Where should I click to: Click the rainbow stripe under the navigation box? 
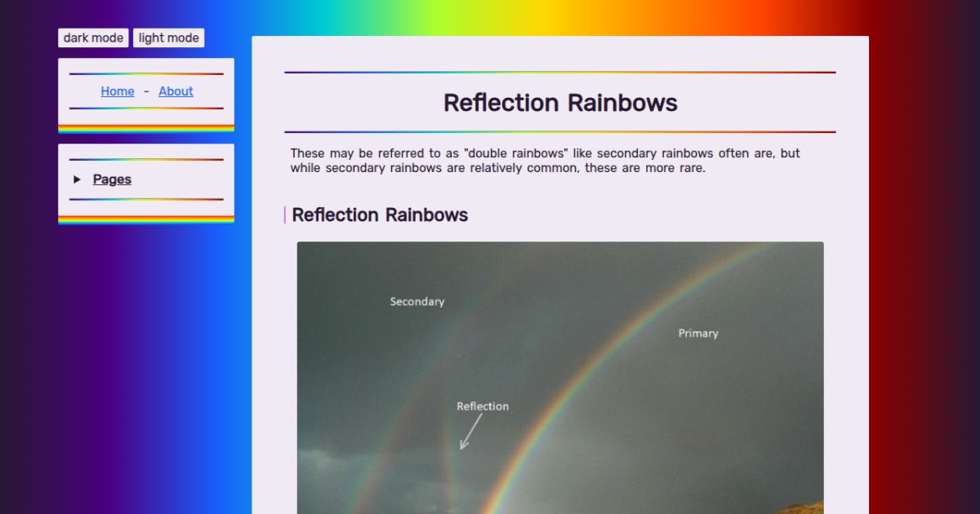(145, 127)
